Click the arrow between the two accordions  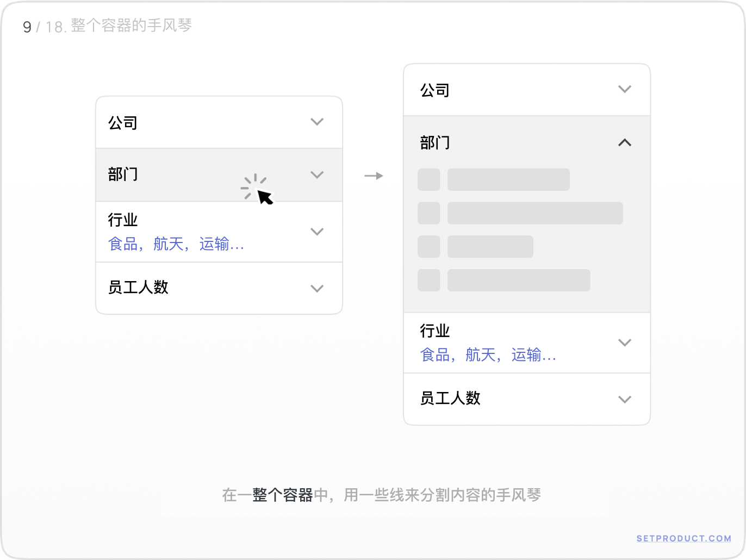click(374, 176)
